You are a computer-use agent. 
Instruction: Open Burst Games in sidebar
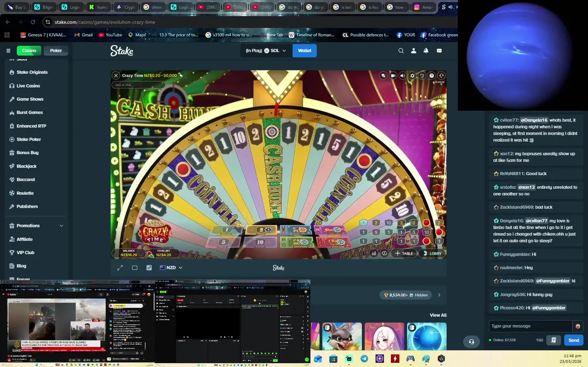click(x=30, y=112)
